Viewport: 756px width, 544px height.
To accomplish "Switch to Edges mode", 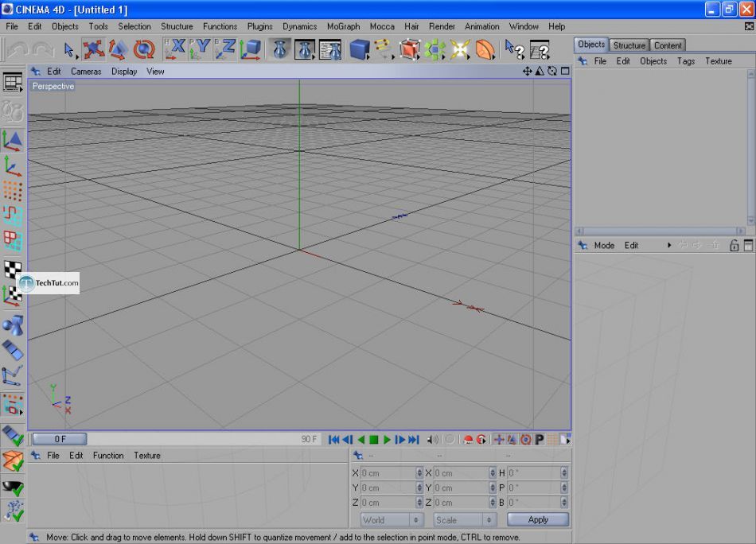I will [x=13, y=216].
